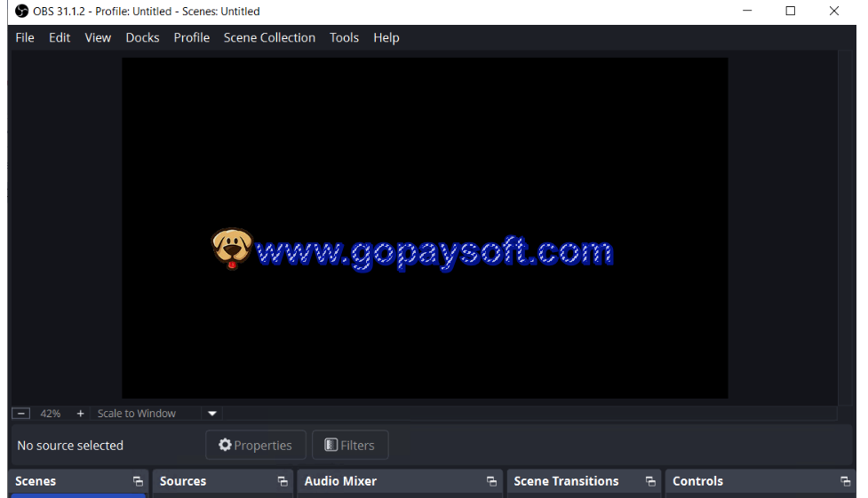The image size is (868, 498).
Task: Pop out the Controls dock panel
Action: (845, 481)
